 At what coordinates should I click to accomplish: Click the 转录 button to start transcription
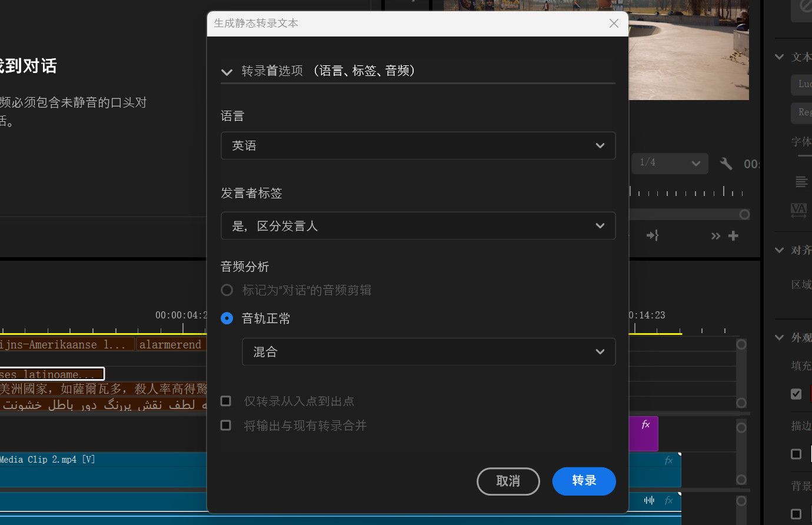pos(584,481)
